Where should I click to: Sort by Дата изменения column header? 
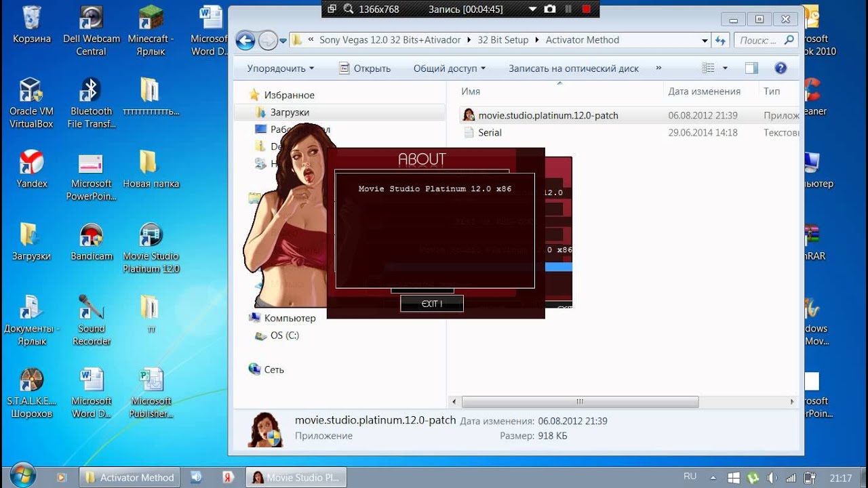704,91
